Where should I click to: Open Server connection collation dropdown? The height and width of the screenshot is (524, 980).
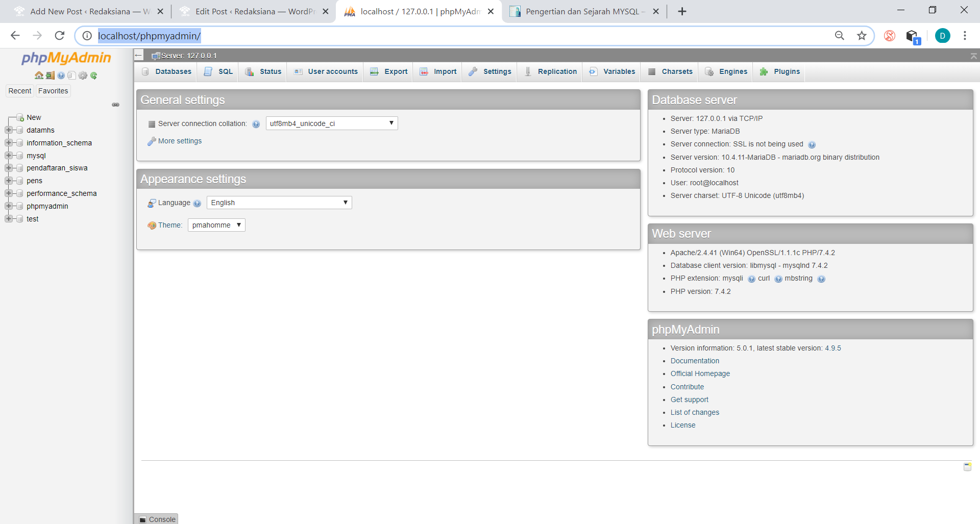[x=332, y=123]
